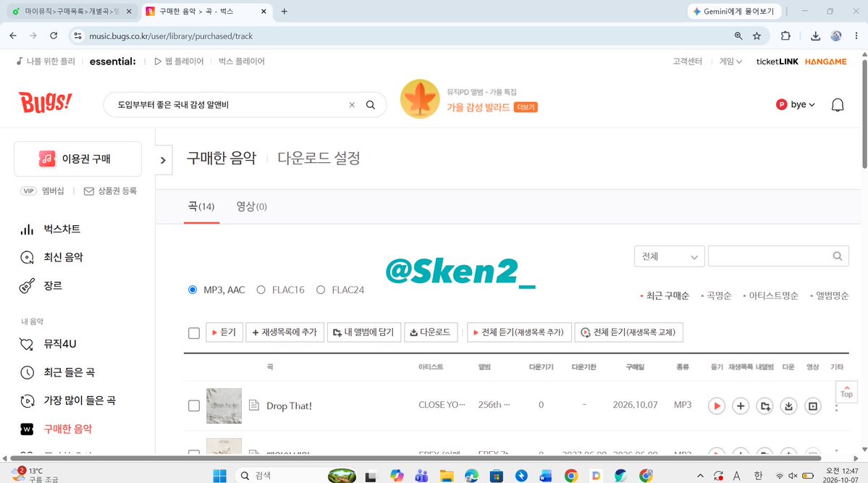Open the Drop That! album thumbnail

tap(224, 406)
